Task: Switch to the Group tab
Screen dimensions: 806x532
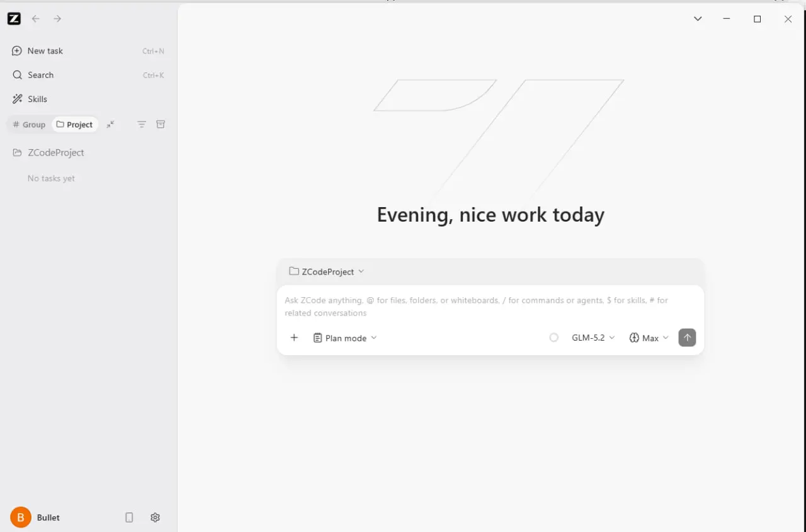Action: pyautogui.click(x=29, y=125)
